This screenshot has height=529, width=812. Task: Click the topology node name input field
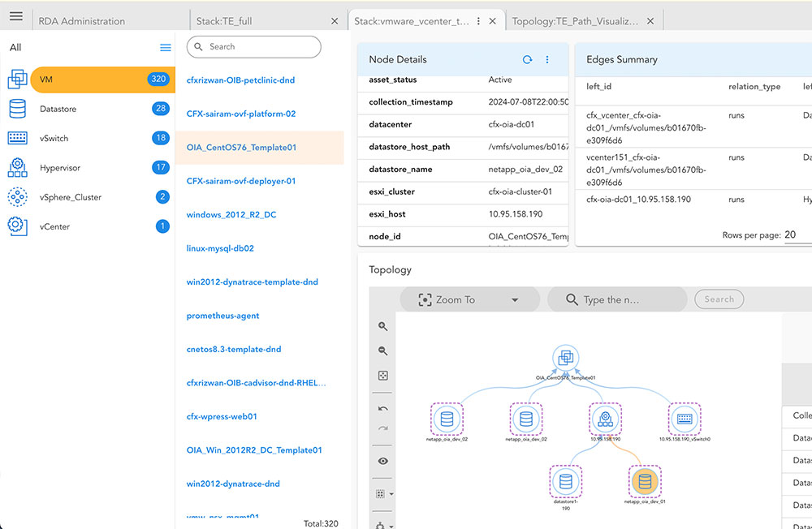click(x=617, y=299)
